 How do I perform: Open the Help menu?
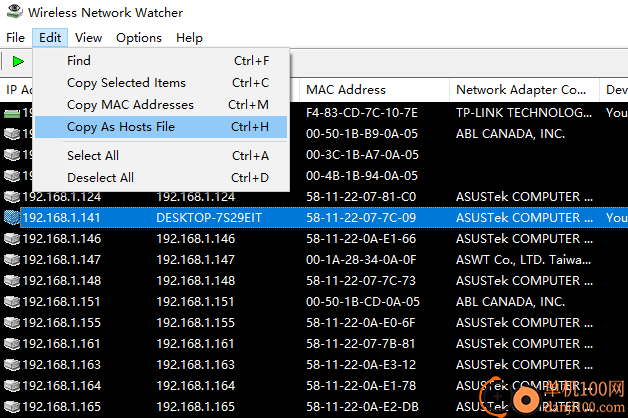[x=189, y=38]
